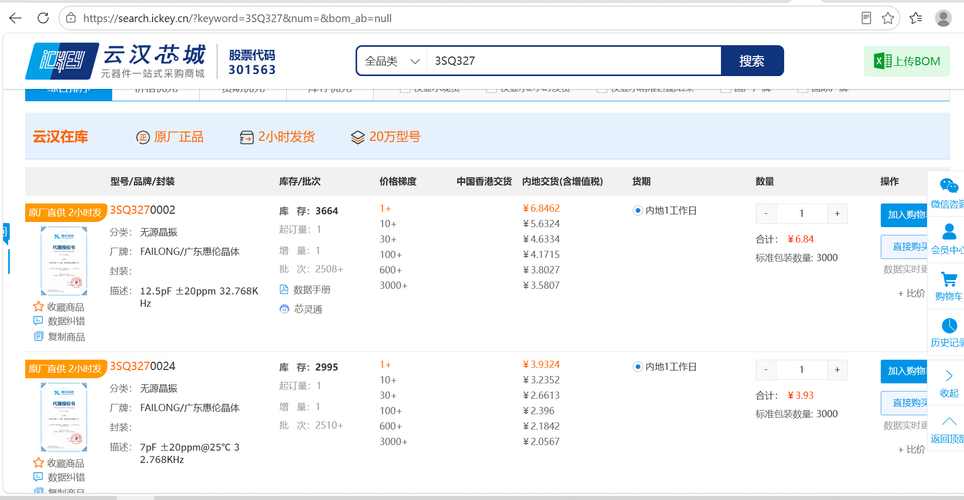
Task: Click batch text 2508+
Action: click(x=329, y=269)
